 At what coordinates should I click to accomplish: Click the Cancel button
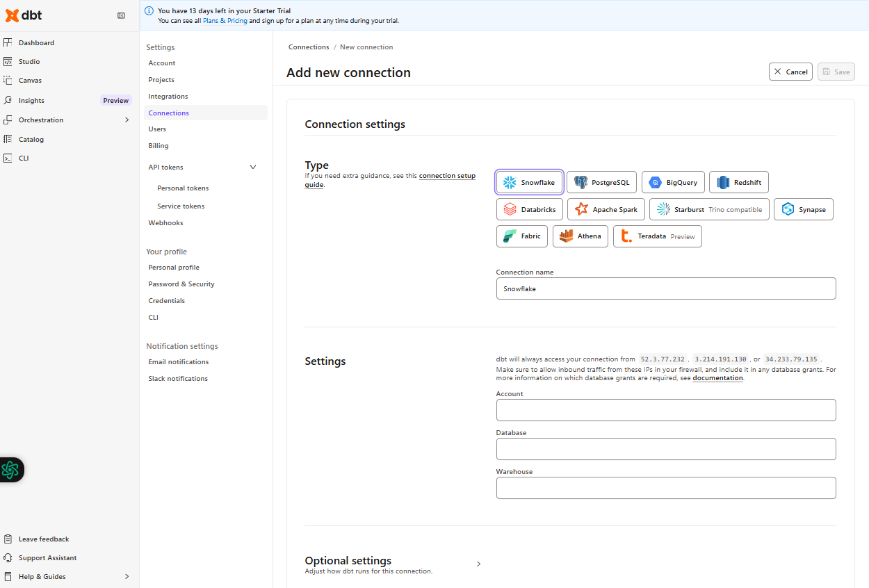(790, 72)
